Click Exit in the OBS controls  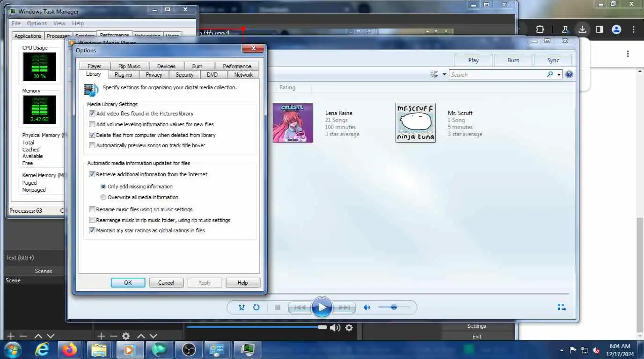pyautogui.click(x=476, y=337)
